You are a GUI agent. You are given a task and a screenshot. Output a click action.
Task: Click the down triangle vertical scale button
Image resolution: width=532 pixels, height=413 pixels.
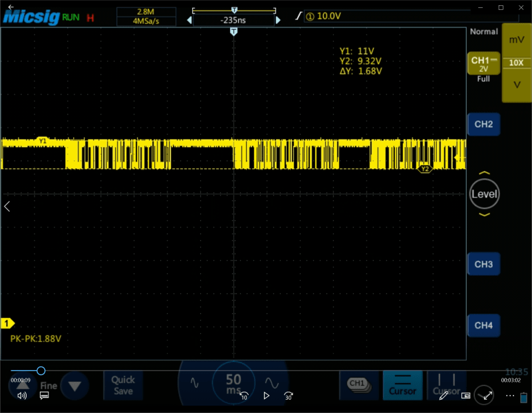coord(74,386)
